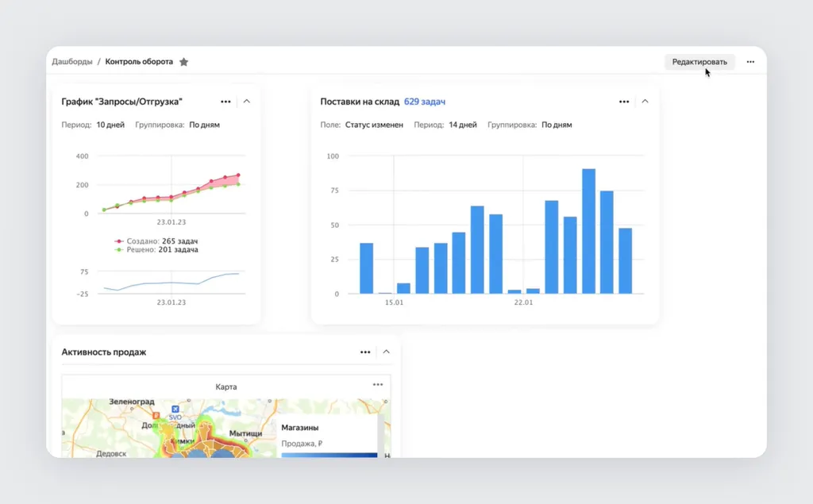Click the first blue bar before 15.01
Image resolution: width=813 pixels, height=504 pixels.
(x=366, y=268)
